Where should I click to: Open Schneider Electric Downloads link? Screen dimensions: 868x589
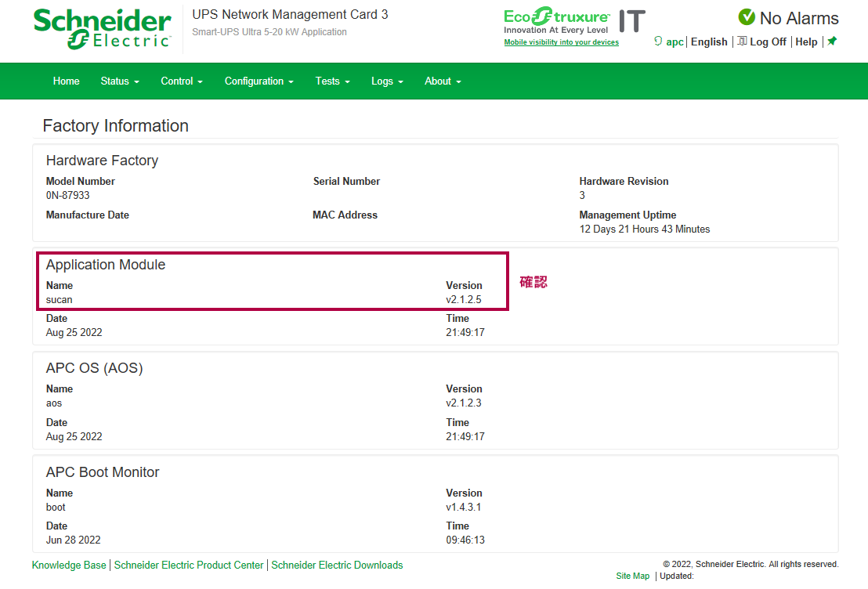(337, 565)
